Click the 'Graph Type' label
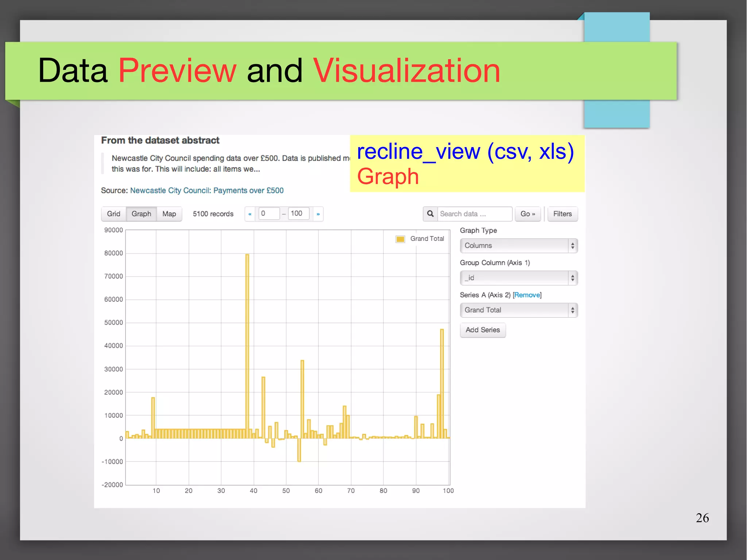This screenshot has height=560, width=747. [x=478, y=231]
